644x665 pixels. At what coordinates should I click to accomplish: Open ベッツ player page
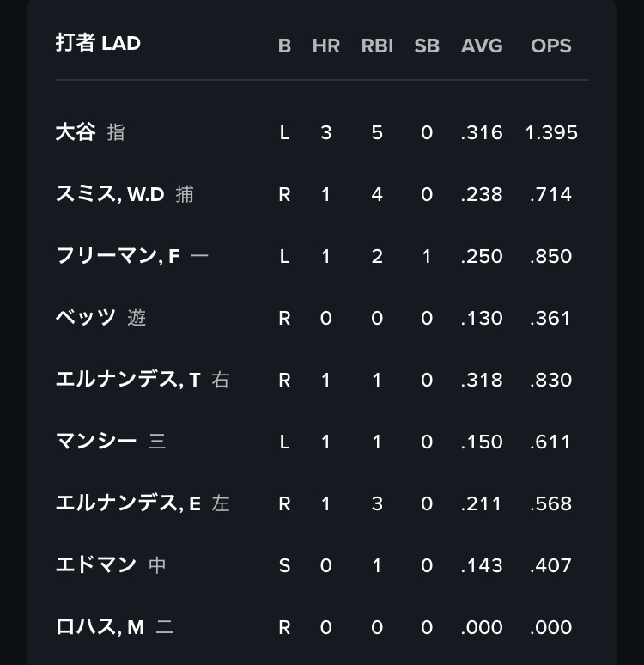(86, 318)
